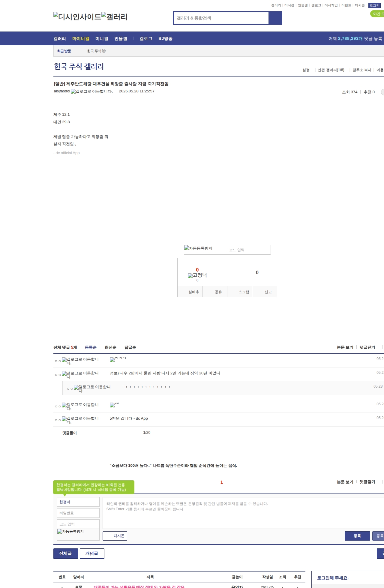Click the captcha image in comment form
The height and width of the screenshot is (588, 384).
coord(70,531)
